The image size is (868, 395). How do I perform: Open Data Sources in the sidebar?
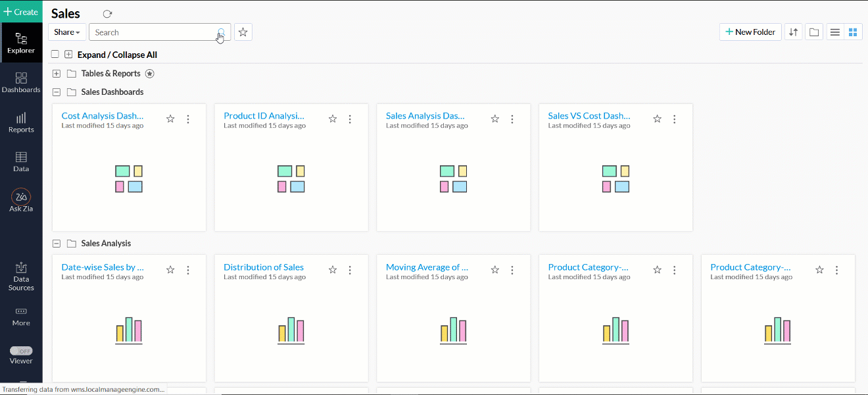pos(21,276)
